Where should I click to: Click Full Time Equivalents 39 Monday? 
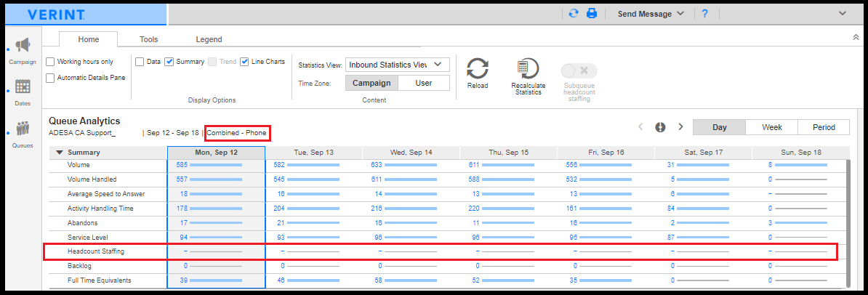(184, 280)
